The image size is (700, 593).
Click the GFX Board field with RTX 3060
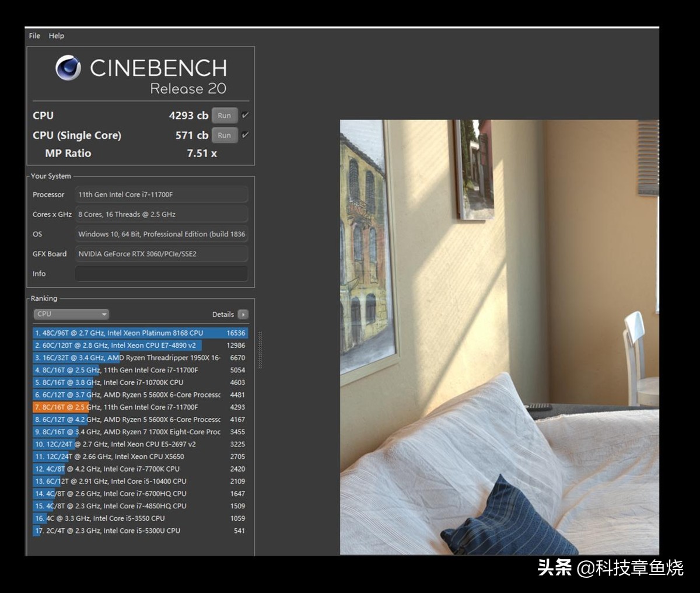162,254
